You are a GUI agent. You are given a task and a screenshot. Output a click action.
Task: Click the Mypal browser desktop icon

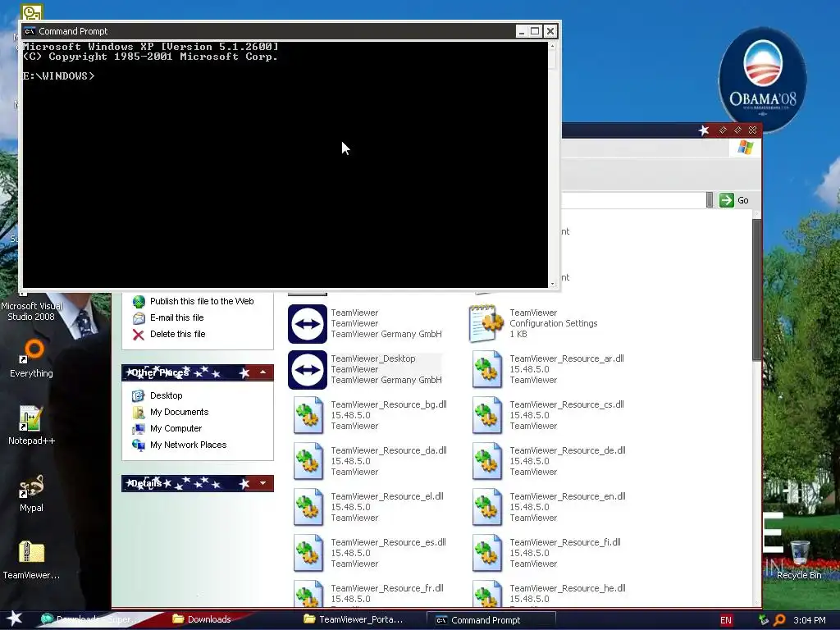pos(32,493)
